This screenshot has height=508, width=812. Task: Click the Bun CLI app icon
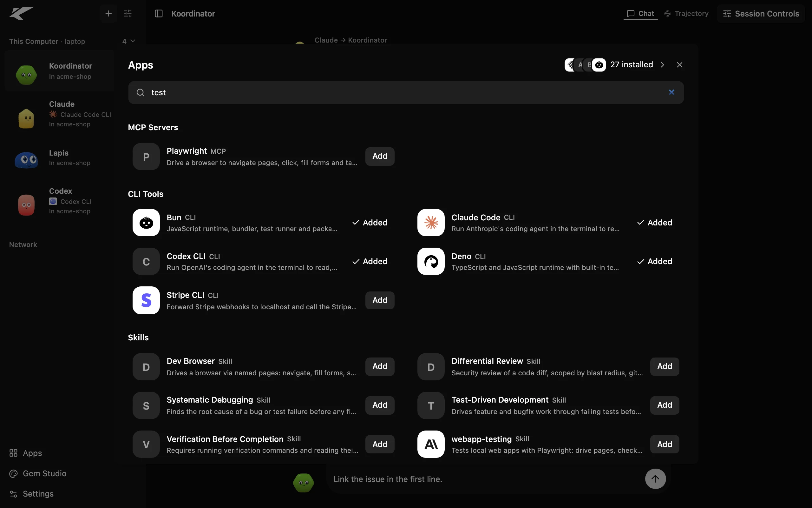click(x=146, y=223)
